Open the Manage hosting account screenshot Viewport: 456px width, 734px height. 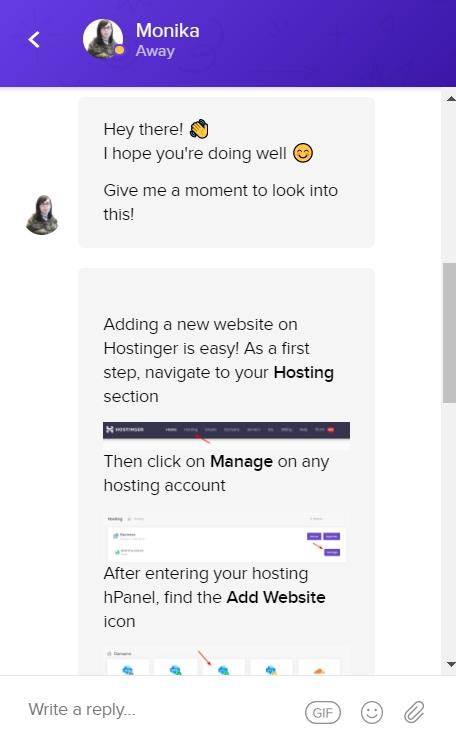point(226,537)
